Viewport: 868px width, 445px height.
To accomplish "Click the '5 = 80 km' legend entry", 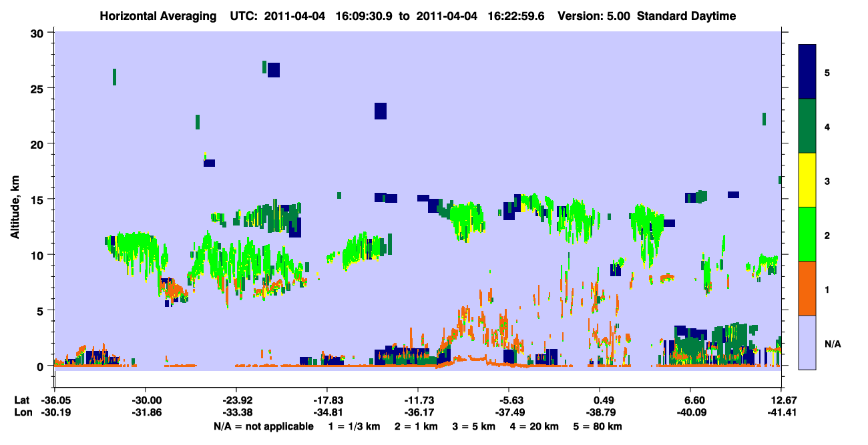I will point(597,426).
